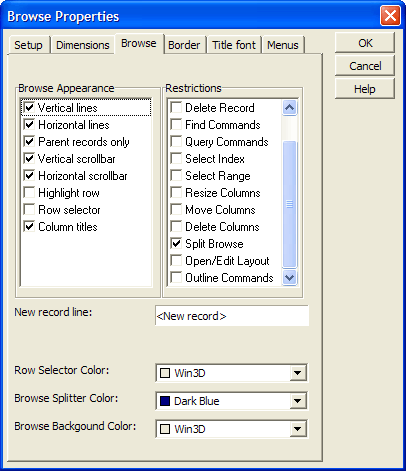Open Help for Browse Properties
Screen dimensions: 406x471
point(365,89)
